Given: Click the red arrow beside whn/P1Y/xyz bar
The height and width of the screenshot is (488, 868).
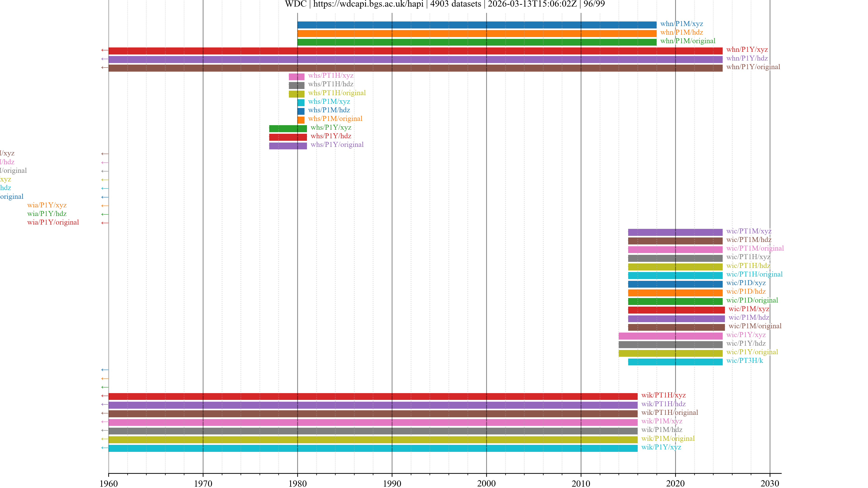Looking at the screenshot, I should pyautogui.click(x=105, y=51).
